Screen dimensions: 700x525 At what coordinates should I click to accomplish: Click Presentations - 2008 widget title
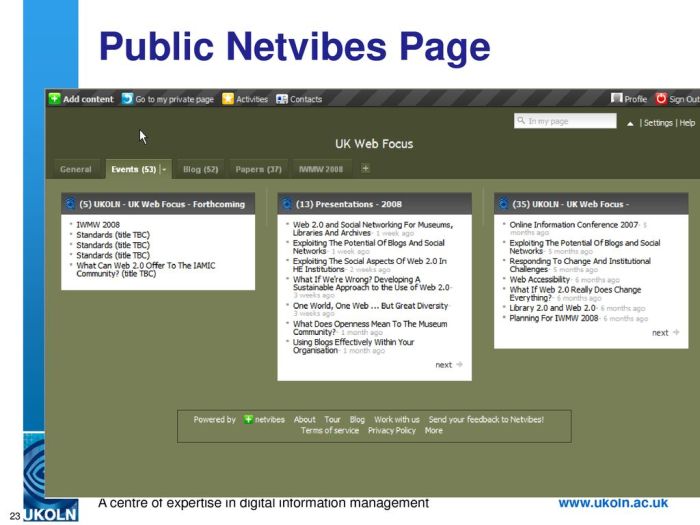coord(349,204)
